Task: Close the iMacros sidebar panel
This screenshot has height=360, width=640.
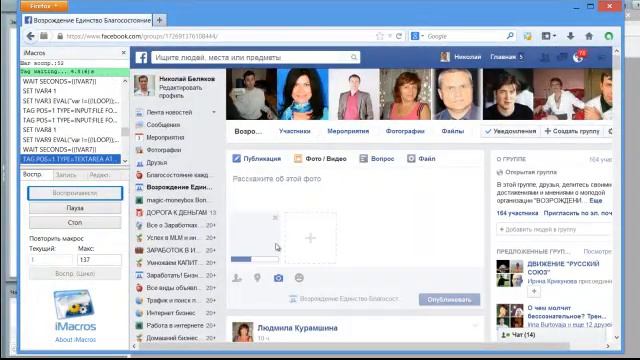Action: tap(124, 53)
